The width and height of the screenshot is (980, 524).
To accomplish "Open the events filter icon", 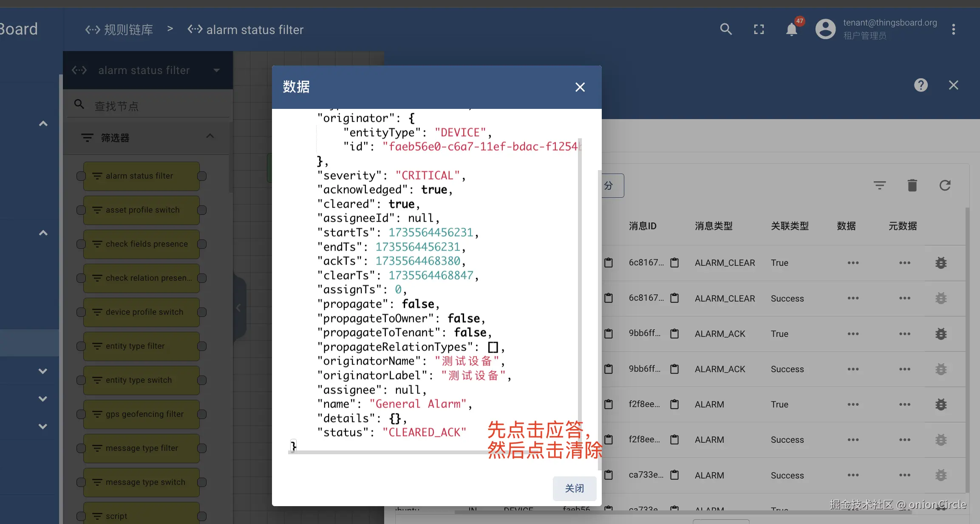I will 879,185.
